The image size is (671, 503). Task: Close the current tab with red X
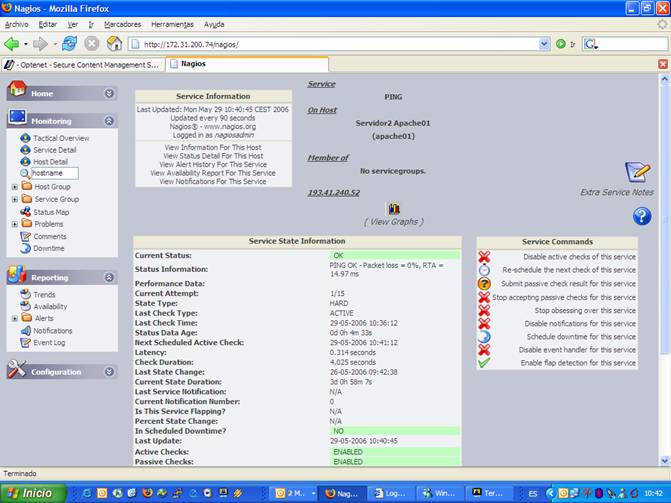tap(662, 64)
